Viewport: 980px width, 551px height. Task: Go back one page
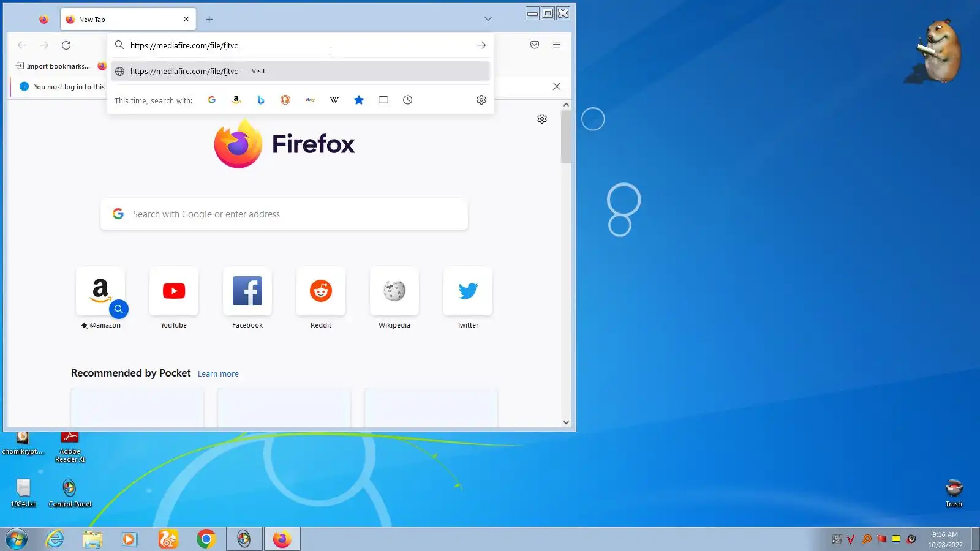pos(22,45)
